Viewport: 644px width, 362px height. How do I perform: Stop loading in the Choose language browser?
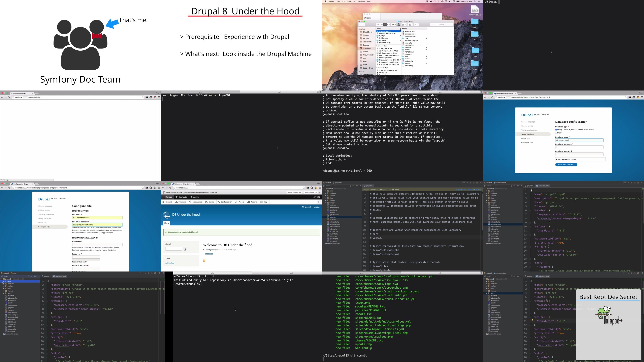tap(9, 97)
